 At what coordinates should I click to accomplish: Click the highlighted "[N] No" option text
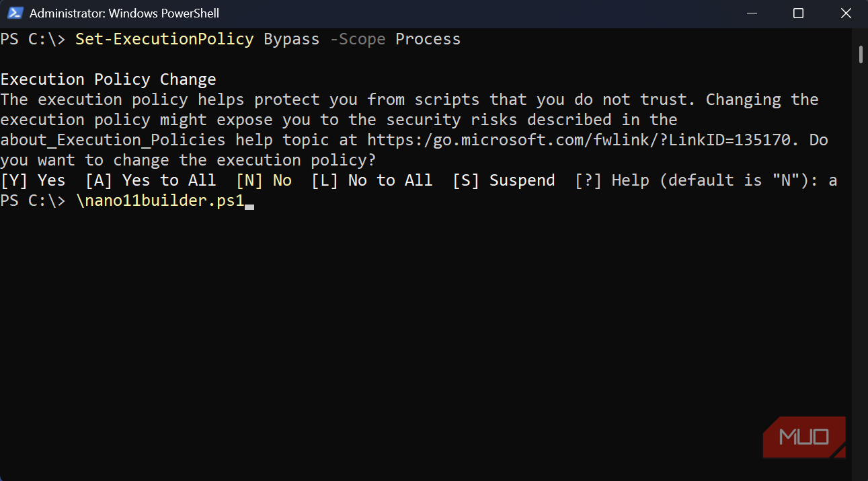[x=264, y=180]
